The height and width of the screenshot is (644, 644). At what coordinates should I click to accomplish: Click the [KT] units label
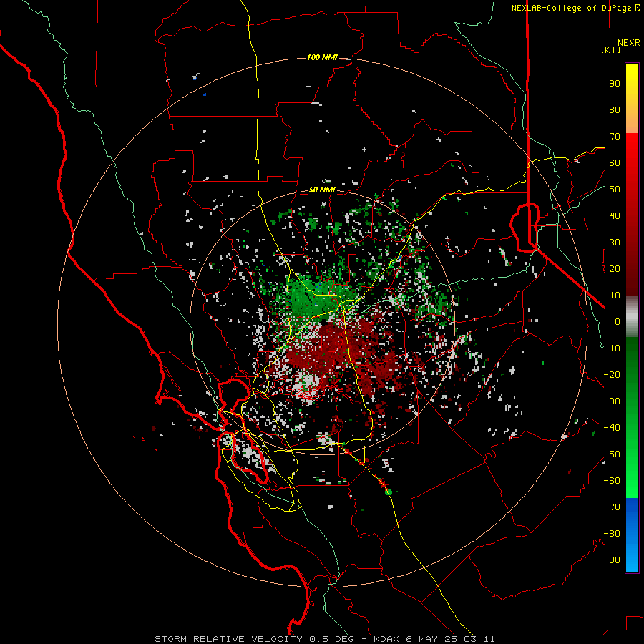[x=611, y=49]
